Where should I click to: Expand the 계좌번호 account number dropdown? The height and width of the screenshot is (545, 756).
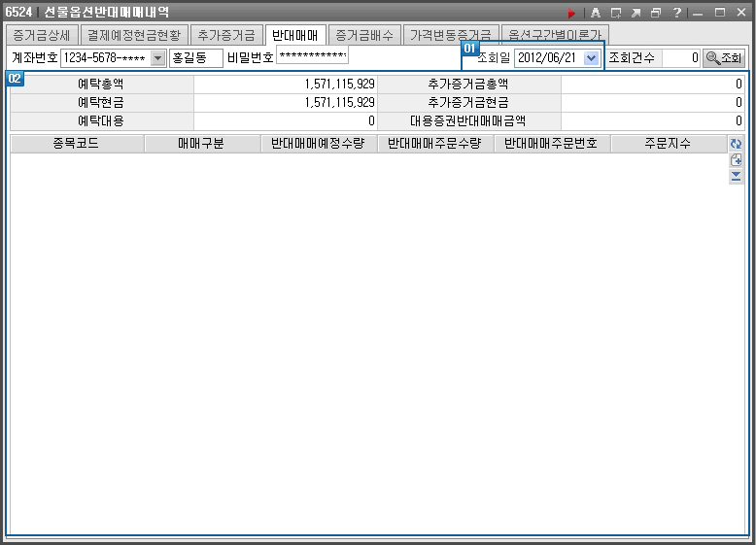click(x=158, y=58)
